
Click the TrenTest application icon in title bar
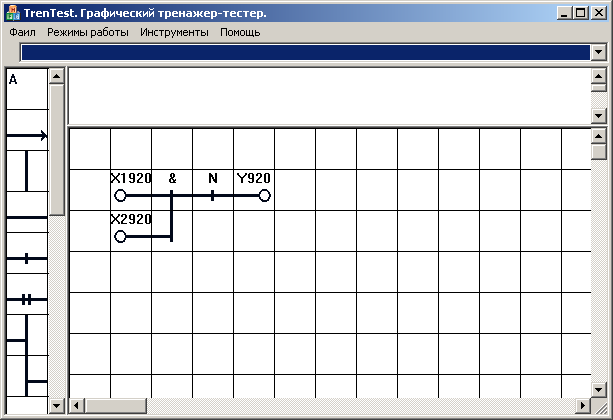(13, 13)
